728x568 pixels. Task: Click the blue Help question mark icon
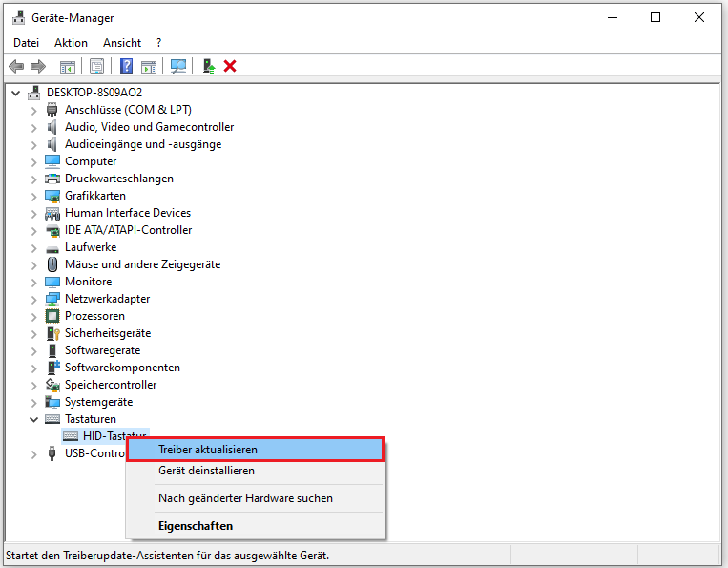tap(126, 66)
